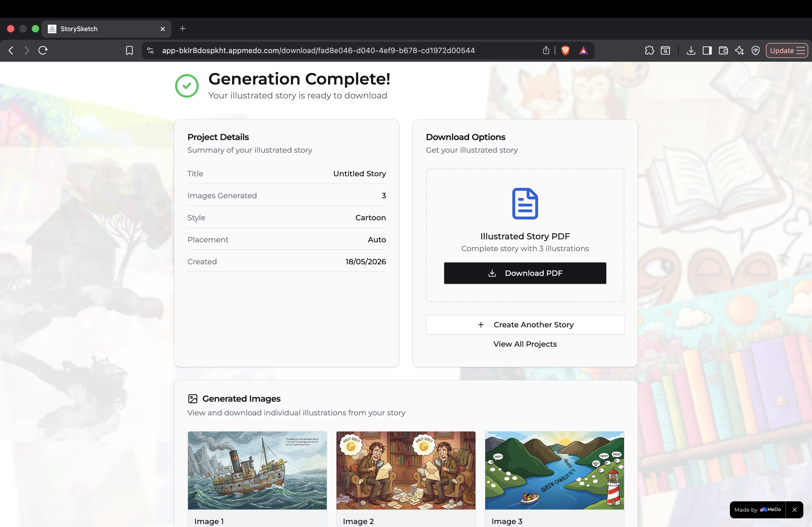Open the Brave Wallet icon
This screenshot has height=527, width=812.
723,50
